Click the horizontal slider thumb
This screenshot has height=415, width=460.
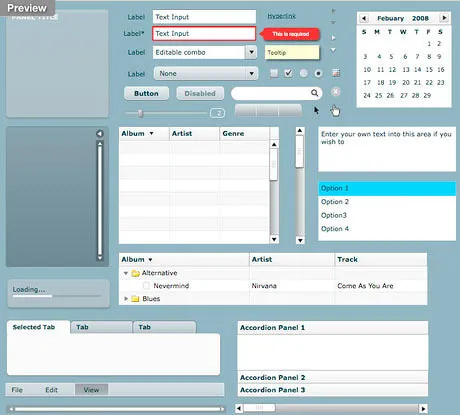[141, 113]
